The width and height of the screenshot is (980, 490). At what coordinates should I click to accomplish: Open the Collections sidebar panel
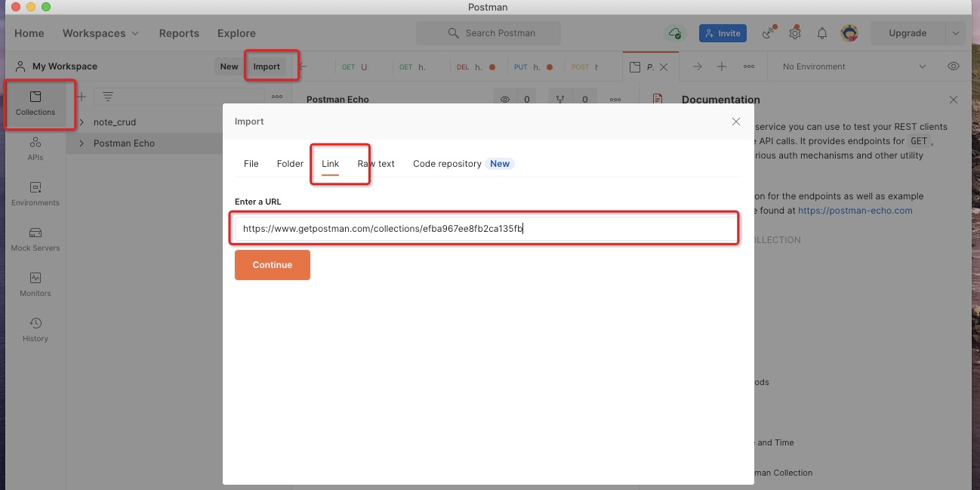(x=35, y=103)
